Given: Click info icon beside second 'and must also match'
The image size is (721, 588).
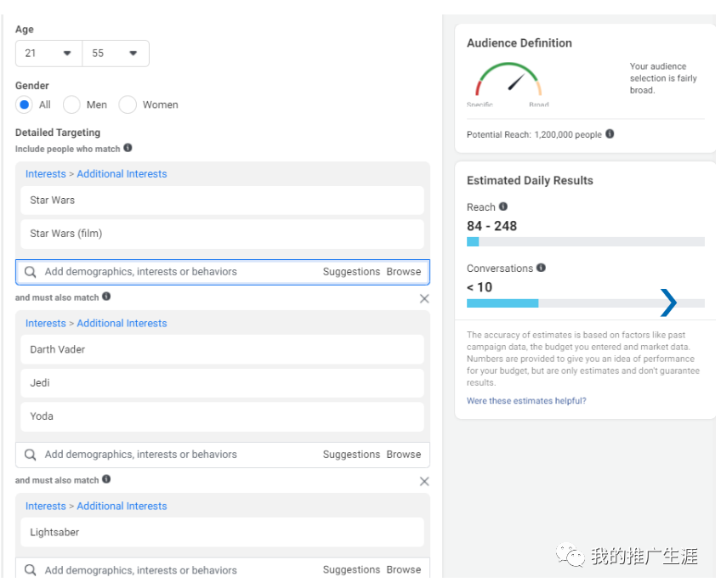Looking at the screenshot, I should tap(106, 479).
